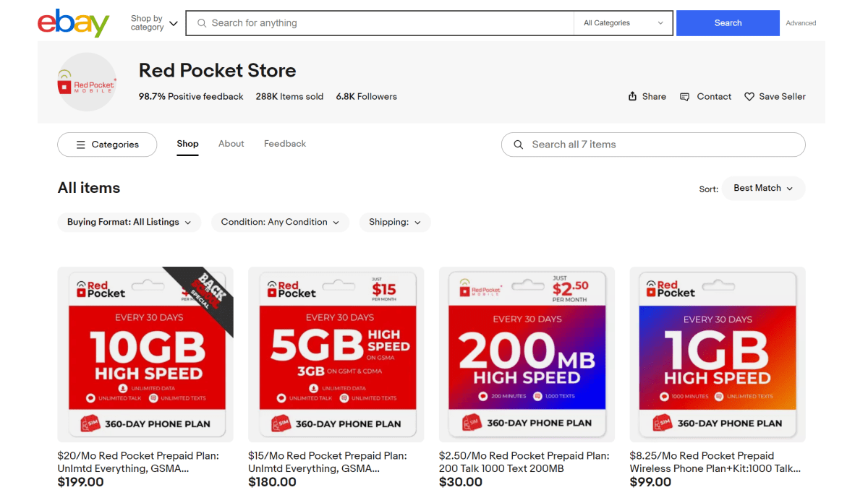Open the Red Pocket Mobile store logo
The image size is (868, 490).
(x=87, y=82)
